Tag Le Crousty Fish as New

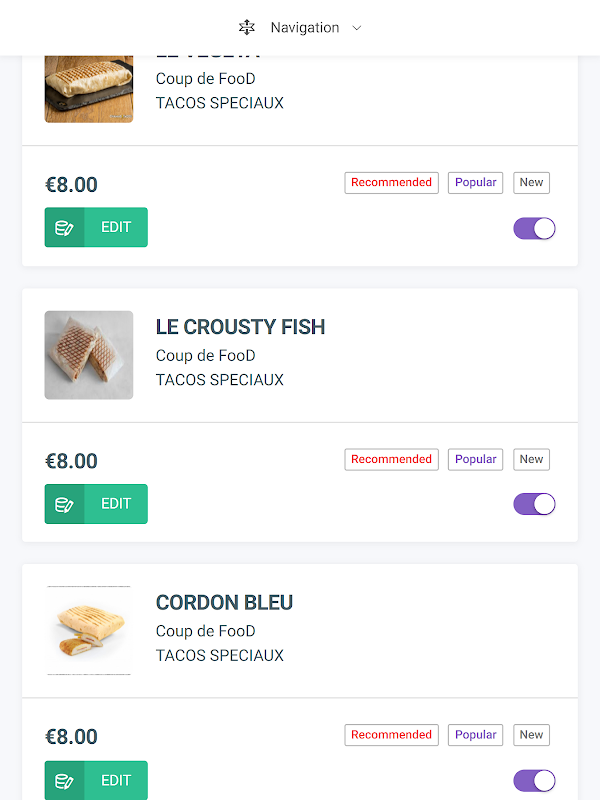[531, 459]
